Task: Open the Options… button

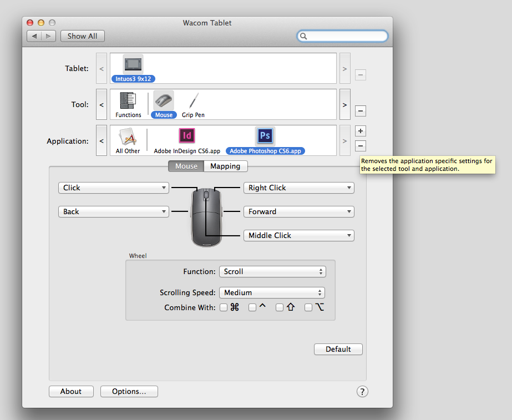Action: click(x=129, y=392)
